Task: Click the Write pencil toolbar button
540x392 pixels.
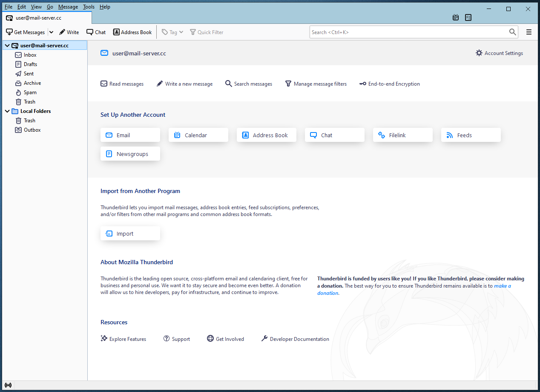Action: point(69,32)
